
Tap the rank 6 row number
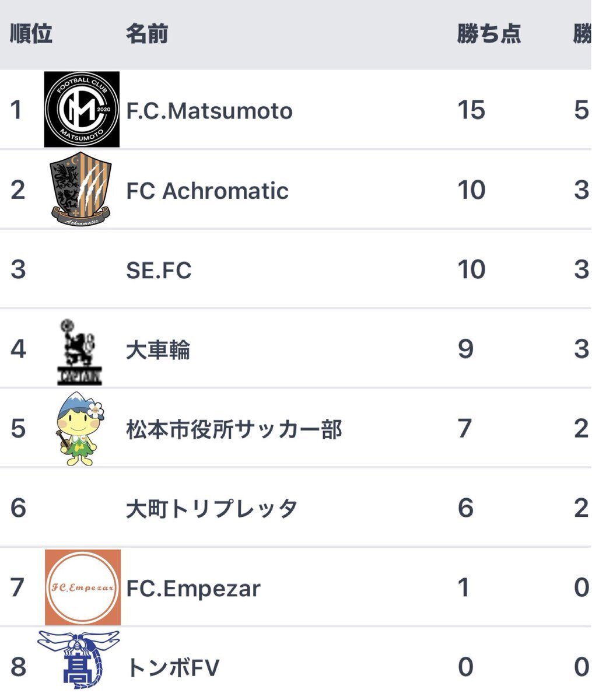click(18, 508)
